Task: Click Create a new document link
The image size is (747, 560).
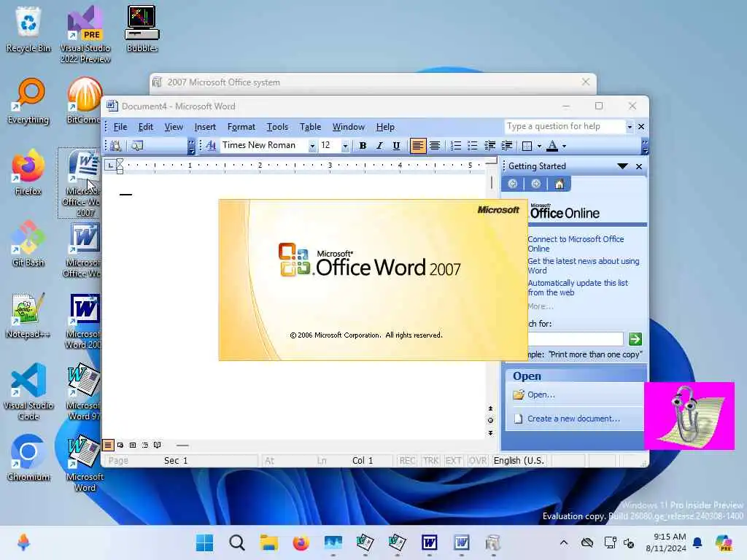Action: (x=573, y=419)
